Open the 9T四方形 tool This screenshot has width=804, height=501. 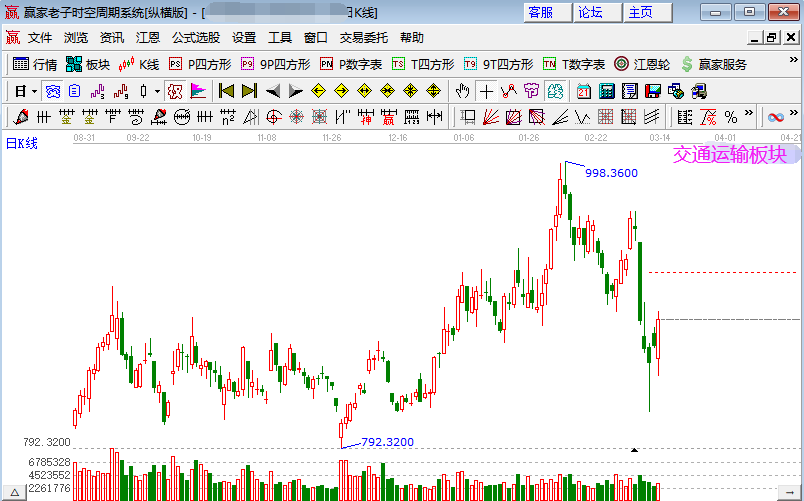pyautogui.click(x=498, y=64)
